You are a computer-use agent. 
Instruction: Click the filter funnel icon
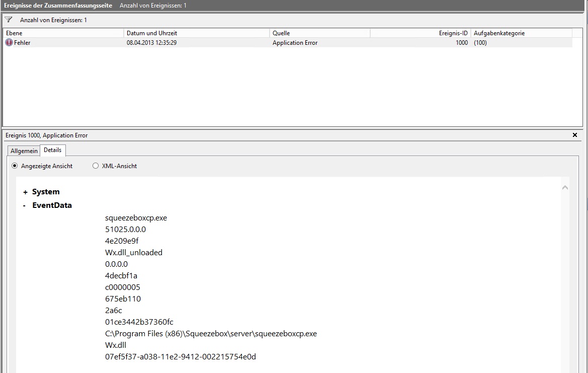coord(8,20)
